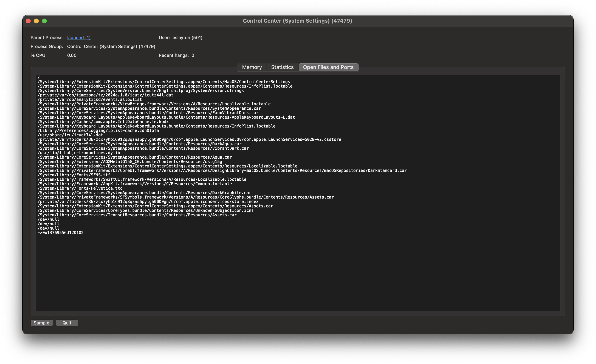Click the ->0x13769556d120102 port entry

(x=61, y=233)
